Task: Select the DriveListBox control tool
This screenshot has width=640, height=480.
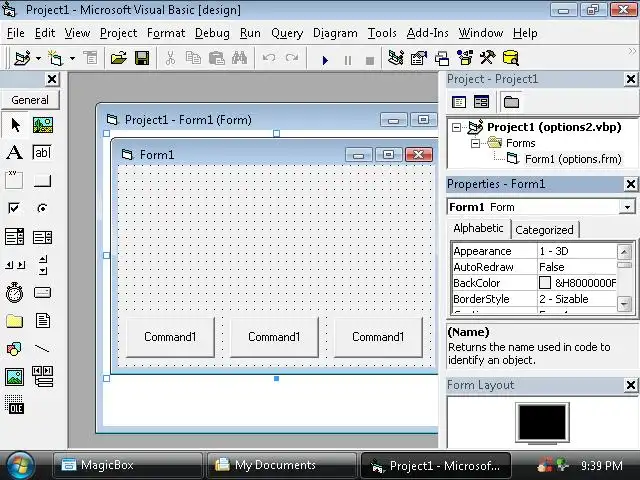Action: tap(42, 293)
